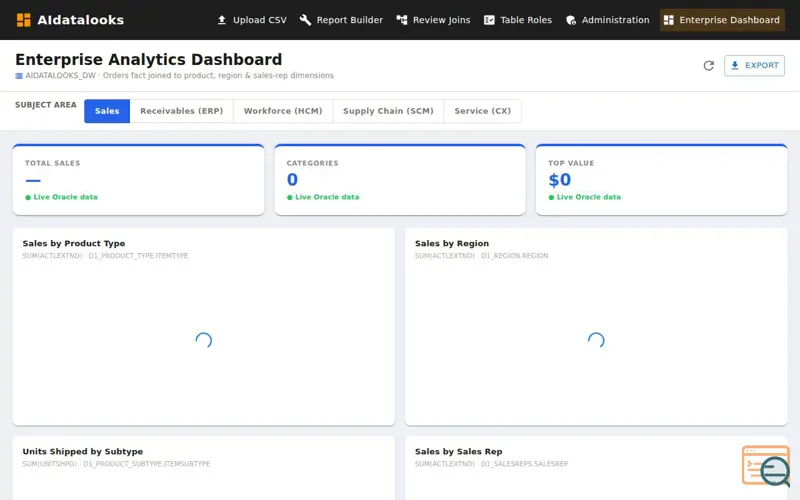The height and width of the screenshot is (500, 800).
Task: Open the Supply Chain (SCM) tab
Action: point(388,111)
